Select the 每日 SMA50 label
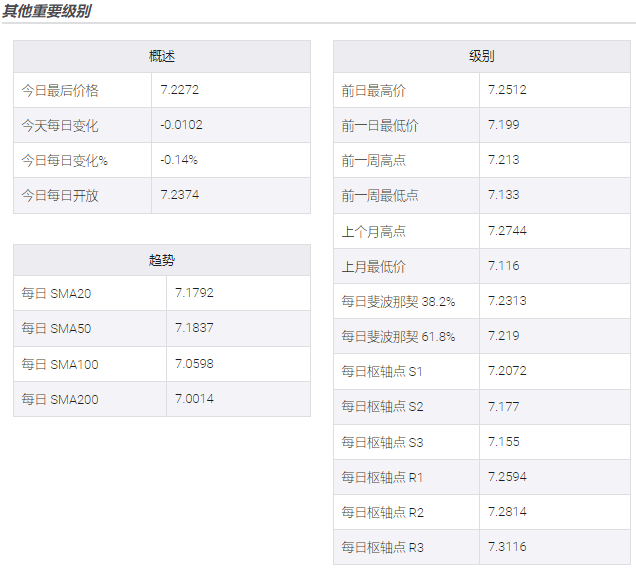This screenshot has height=583, width=636. (x=56, y=328)
